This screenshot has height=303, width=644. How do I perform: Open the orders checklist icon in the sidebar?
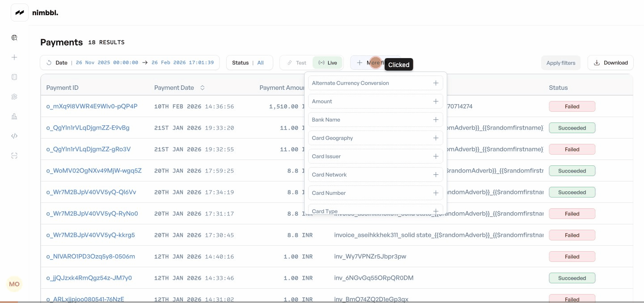click(x=14, y=77)
